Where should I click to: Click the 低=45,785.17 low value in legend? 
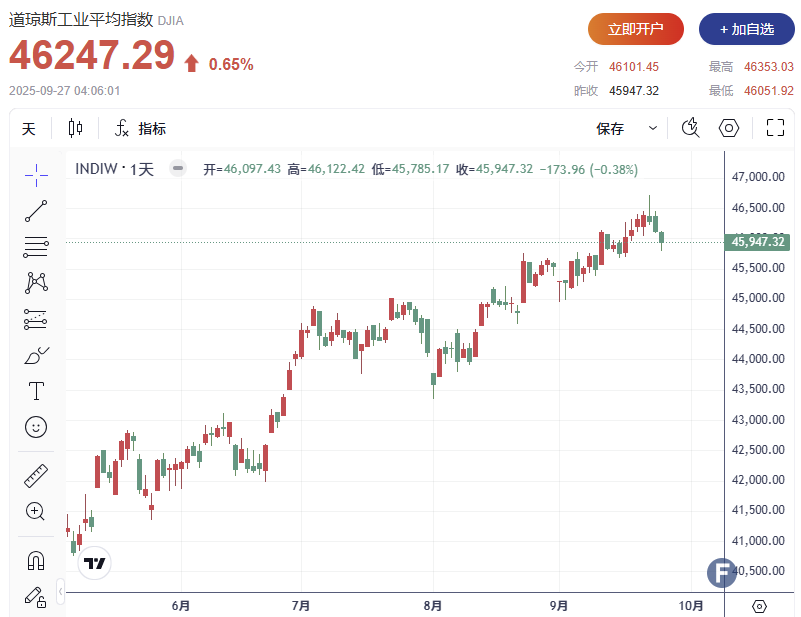point(410,169)
